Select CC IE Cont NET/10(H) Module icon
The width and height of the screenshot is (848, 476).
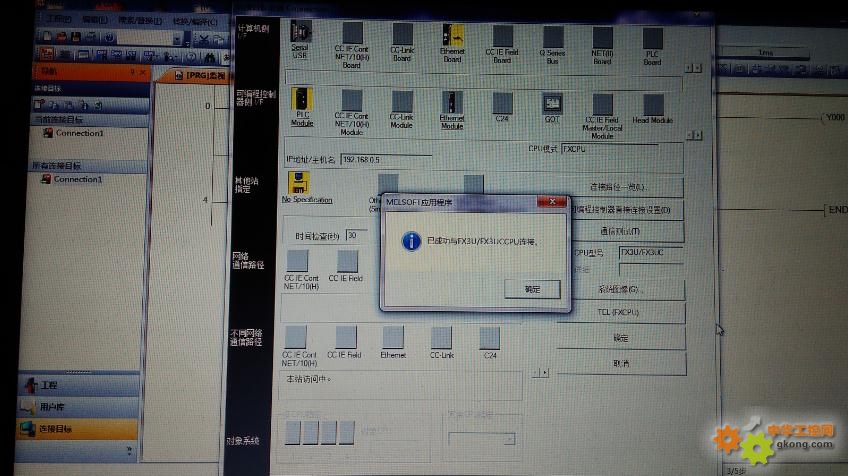(352, 101)
